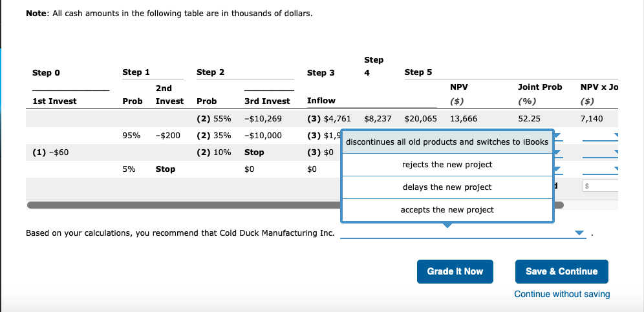Expand Joint Prob dropdown in the -$10,000 row
Image resolution: width=644 pixels, height=312 pixels.
[x=559, y=136]
